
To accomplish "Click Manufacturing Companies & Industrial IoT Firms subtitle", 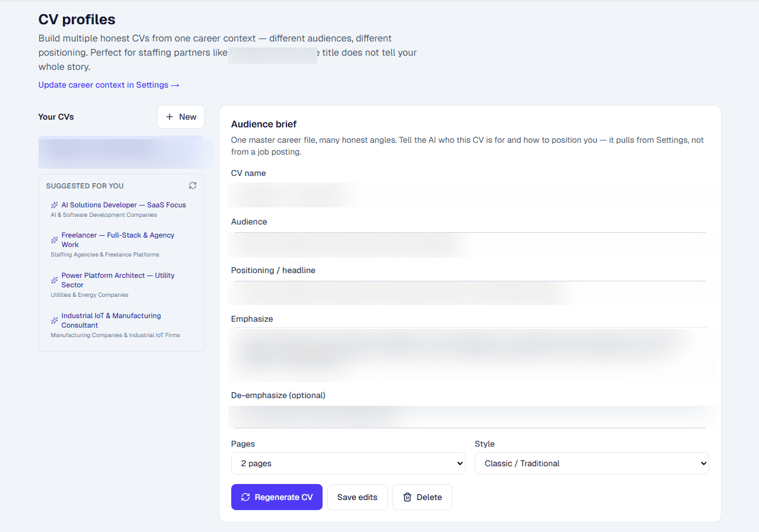I will coord(116,335).
